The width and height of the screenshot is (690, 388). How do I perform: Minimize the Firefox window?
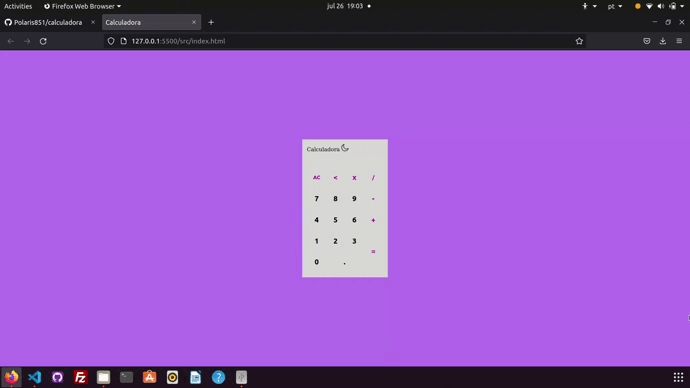[x=655, y=22]
